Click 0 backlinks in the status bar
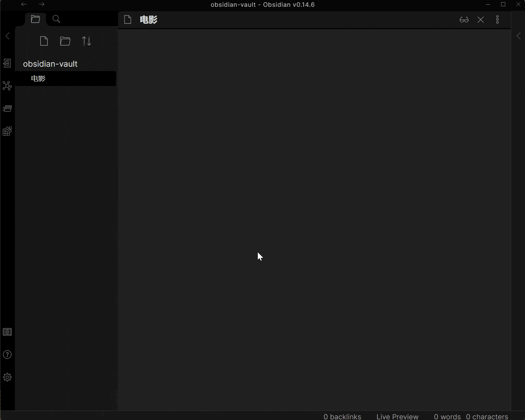 tap(342, 416)
